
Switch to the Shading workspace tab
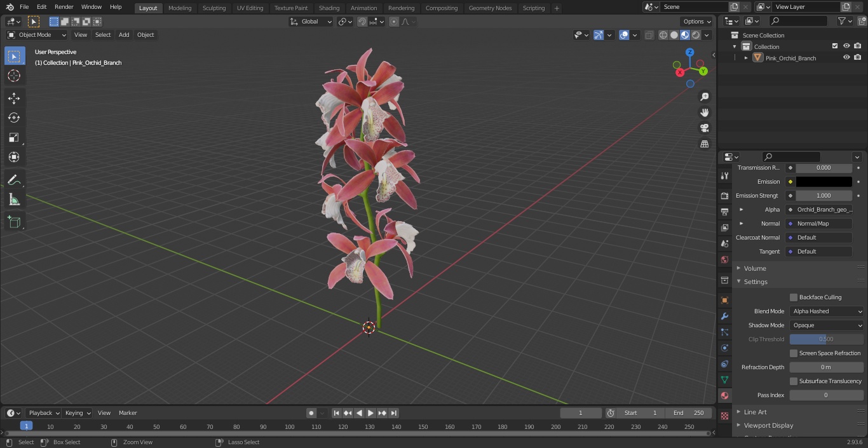pyautogui.click(x=329, y=8)
